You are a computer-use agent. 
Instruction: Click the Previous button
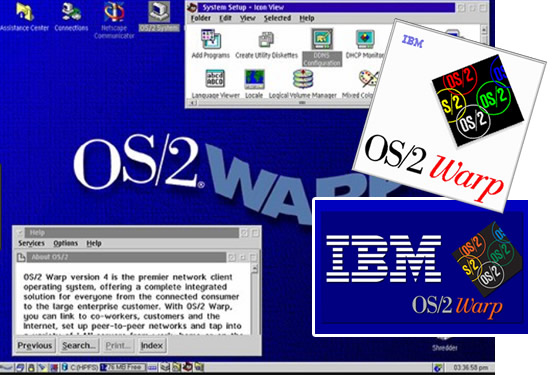pos(35,345)
